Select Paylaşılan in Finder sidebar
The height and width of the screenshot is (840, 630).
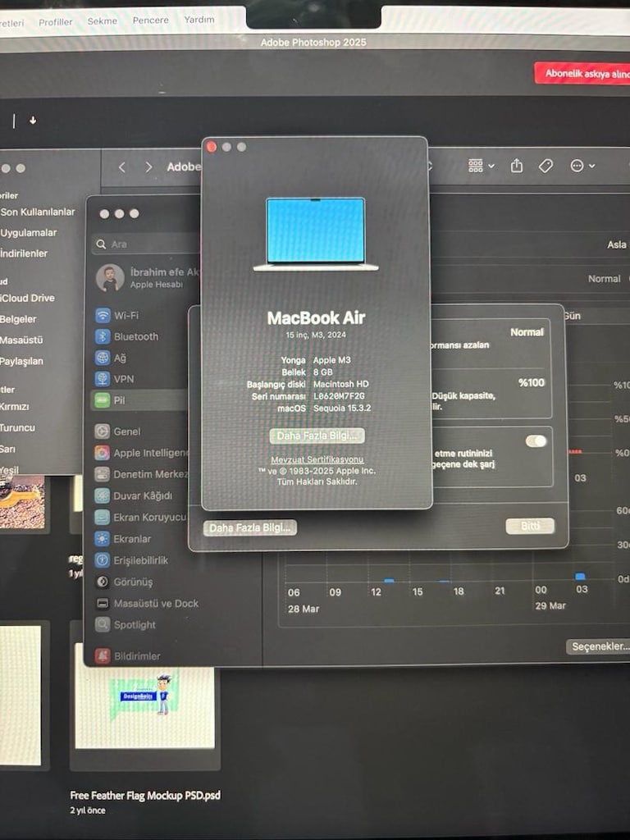21,361
